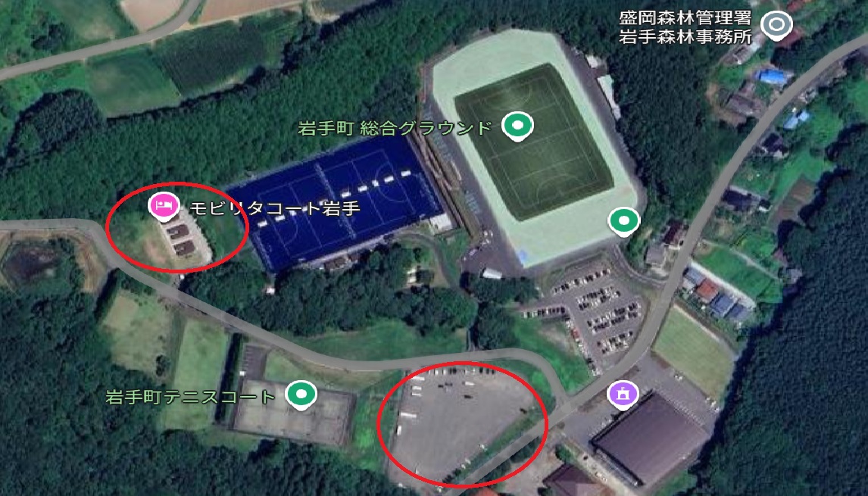Click the pink lodging pin for モビリタコート岩手
868x496 pixels.
point(164,207)
